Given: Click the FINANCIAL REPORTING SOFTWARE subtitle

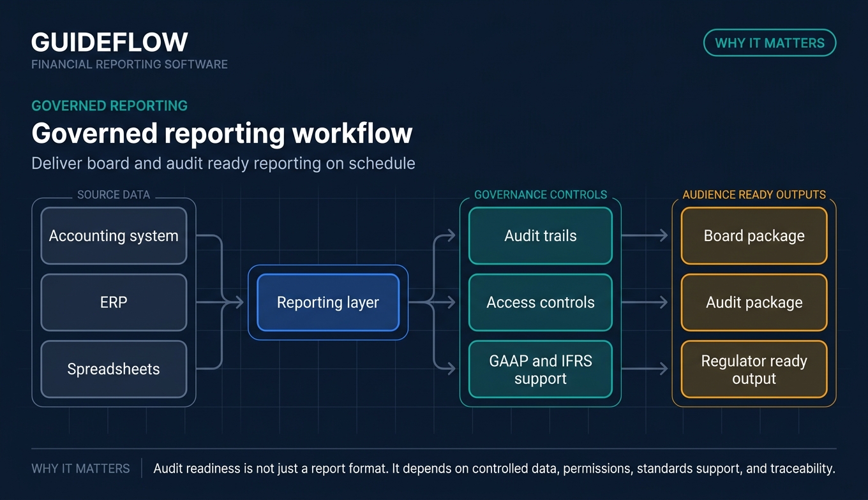Looking at the screenshot, I should (x=130, y=64).
